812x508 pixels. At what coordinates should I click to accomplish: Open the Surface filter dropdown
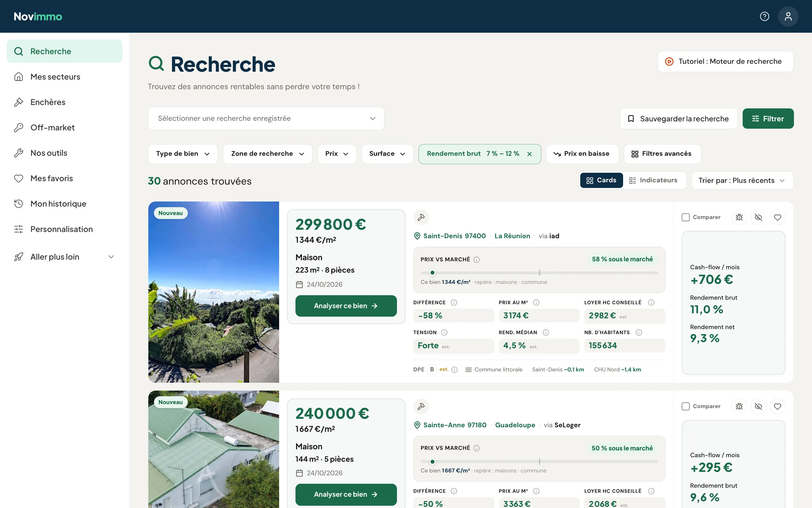[x=387, y=154]
